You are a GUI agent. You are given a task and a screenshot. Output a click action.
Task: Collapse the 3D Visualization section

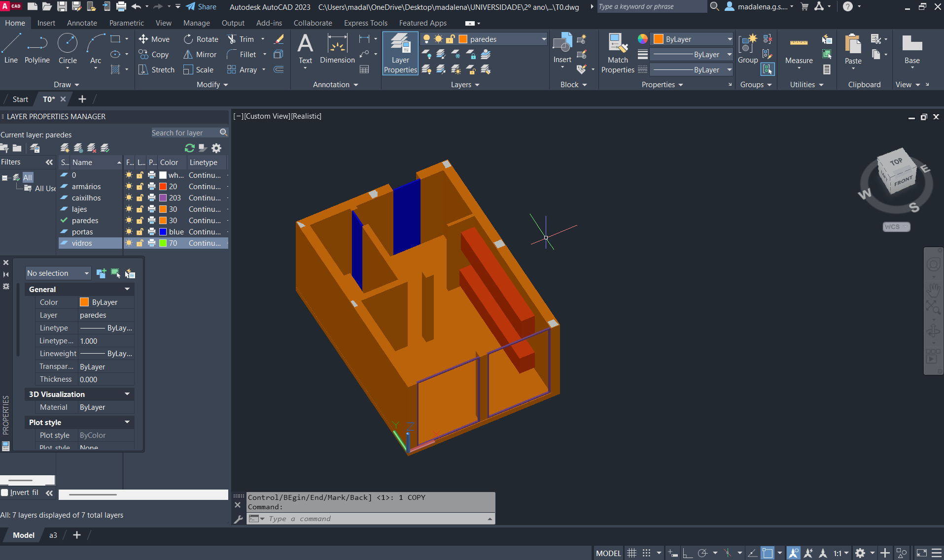pyautogui.click(x=127, y=395)
